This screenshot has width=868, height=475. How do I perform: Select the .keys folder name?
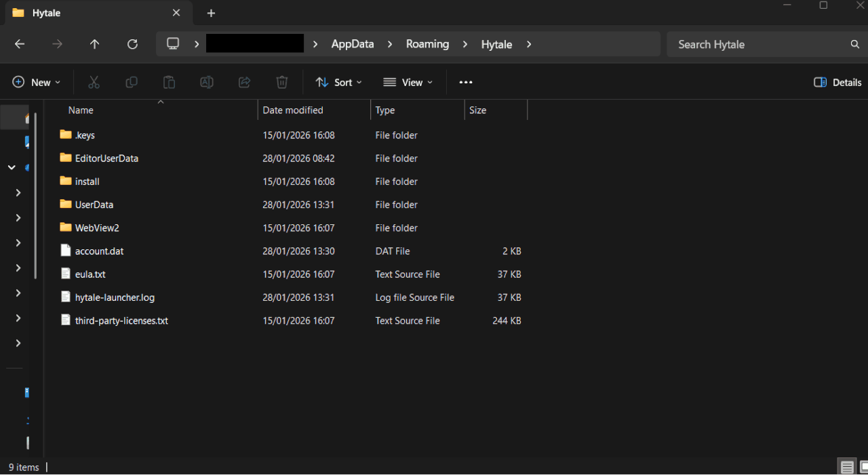pyautogui.click(x=85, y=136)
